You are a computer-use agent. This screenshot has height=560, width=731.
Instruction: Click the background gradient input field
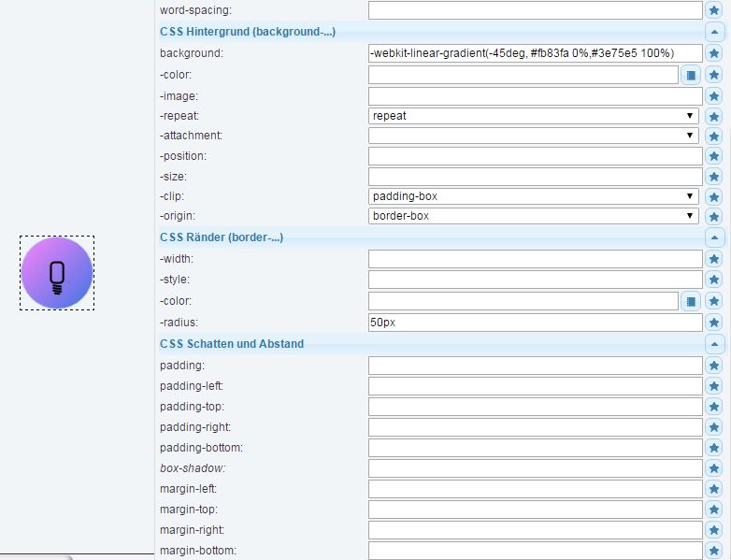(x=536, y=53)
